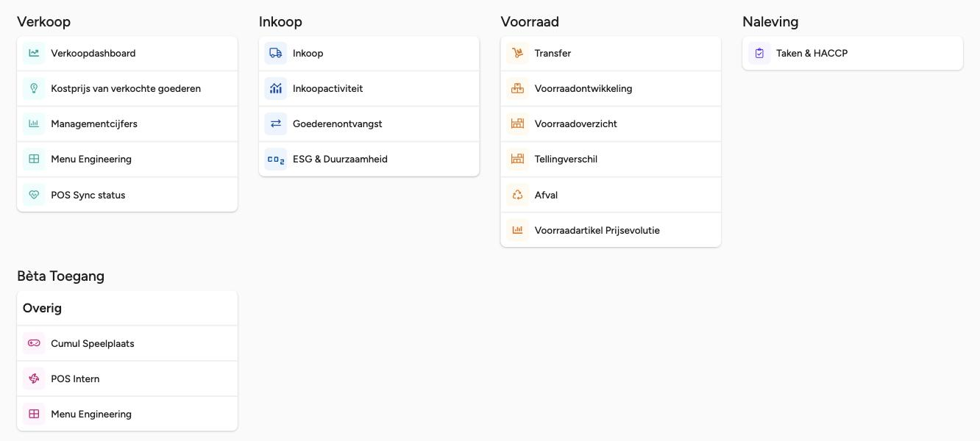980x441 pixels.
Task: Click the pinwheel icon for POS Intern
Action: click(x=34, y=379)
